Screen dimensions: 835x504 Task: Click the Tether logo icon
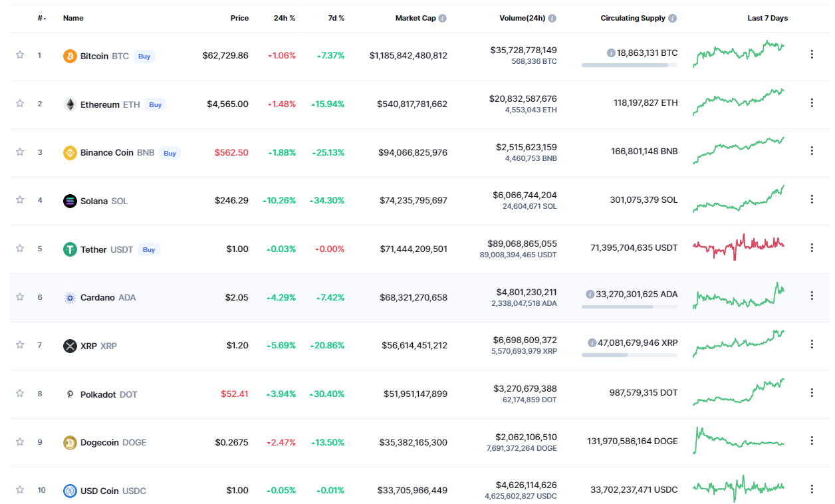[x=70, y=249]
